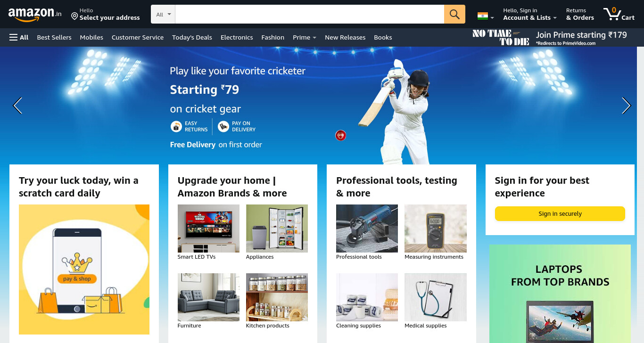Go to Best Sellers in nav bar

[54, 37]
